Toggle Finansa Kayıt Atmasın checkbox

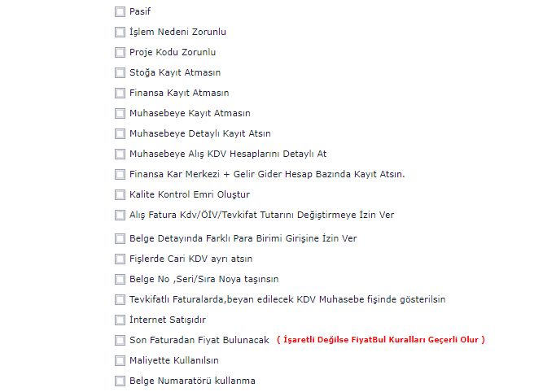pyautogui.click(x=120, y=94)
